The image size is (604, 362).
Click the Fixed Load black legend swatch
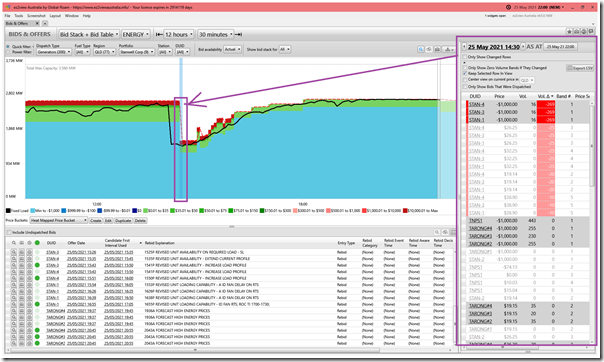8,211
